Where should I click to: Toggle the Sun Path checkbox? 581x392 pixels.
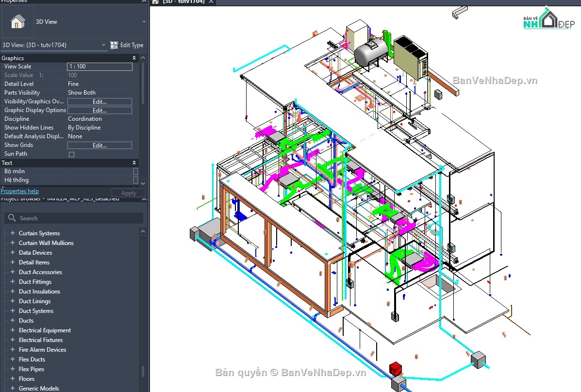71,154
